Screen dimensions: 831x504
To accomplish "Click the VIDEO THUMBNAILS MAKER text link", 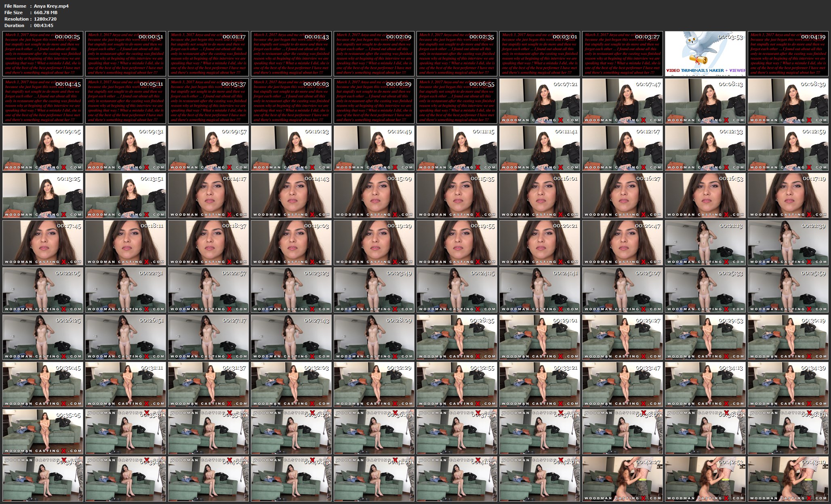I will [695, 70].
